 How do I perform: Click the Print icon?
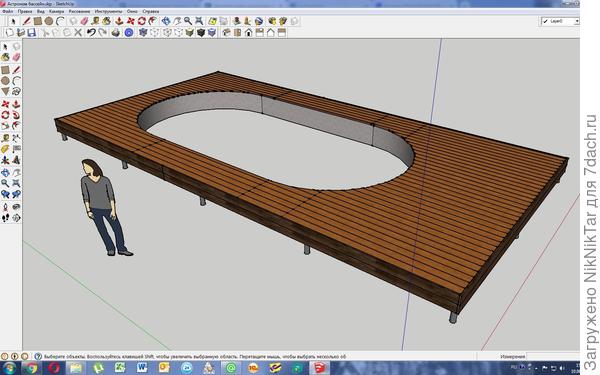(x=116, y=33)
